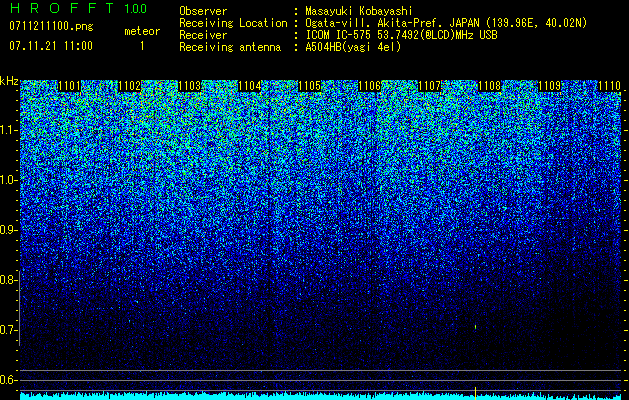Click the observer name Masayuki Kobayashi
This screenshot has width=629, height=400.
(359, 11)
